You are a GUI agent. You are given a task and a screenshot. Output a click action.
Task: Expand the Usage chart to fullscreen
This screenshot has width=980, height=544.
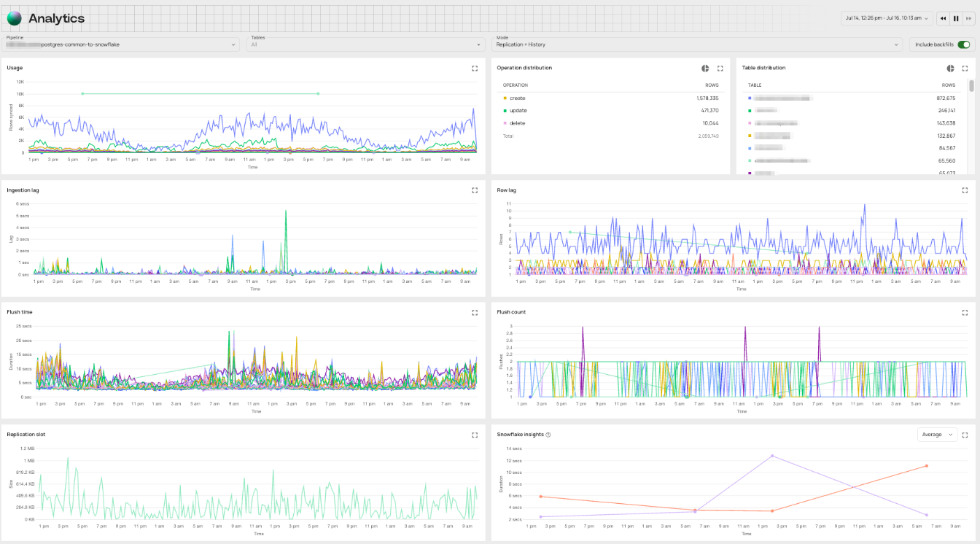click(x=474, y=68)
